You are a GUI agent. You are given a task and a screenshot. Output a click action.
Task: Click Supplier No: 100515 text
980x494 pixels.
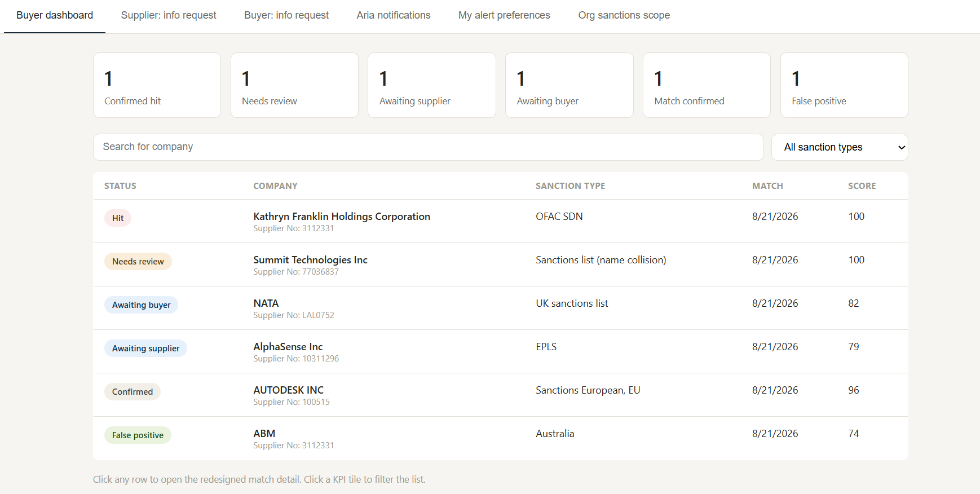292,402
